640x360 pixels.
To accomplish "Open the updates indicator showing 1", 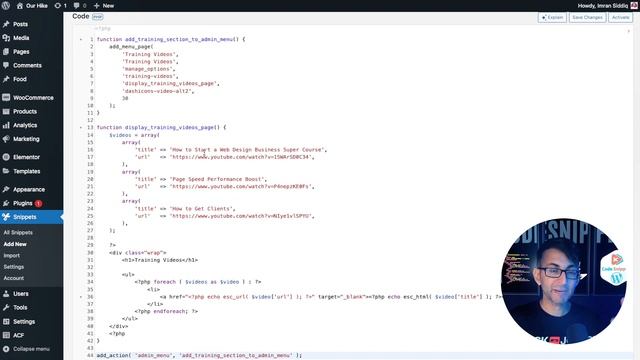I will pyautogui.click(x=60, y=6).
